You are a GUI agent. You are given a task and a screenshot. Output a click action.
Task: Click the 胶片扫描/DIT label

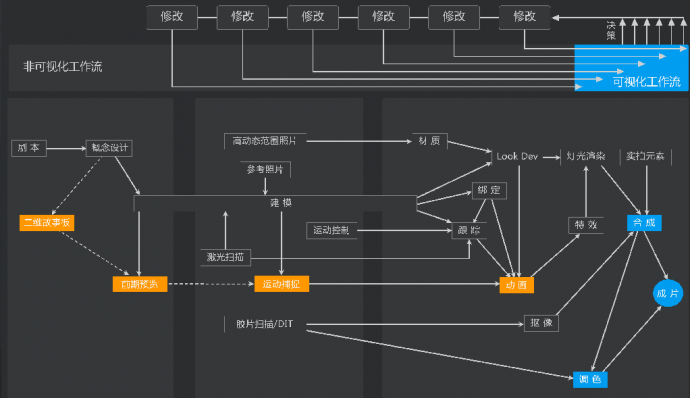[265, 324]
